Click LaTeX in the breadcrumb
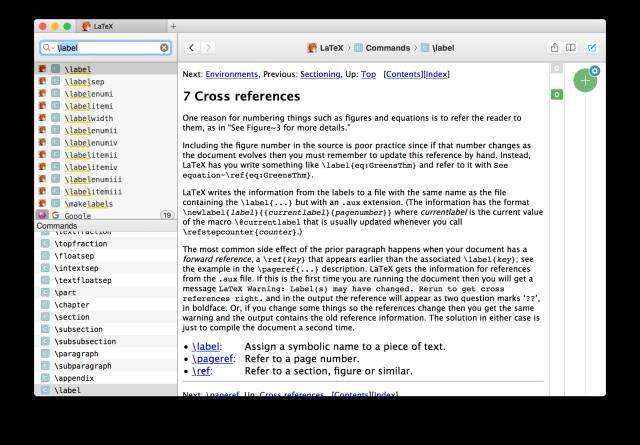Image resolution: width=640 pixels, height=445 pixels. pos(325,48)
